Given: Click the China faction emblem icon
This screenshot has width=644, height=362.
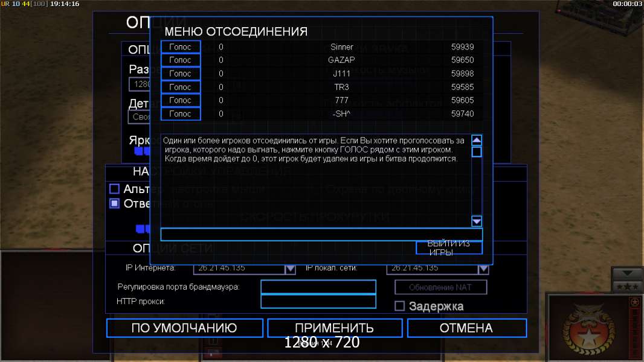Looking at the screenshot, I should [590, 329].
